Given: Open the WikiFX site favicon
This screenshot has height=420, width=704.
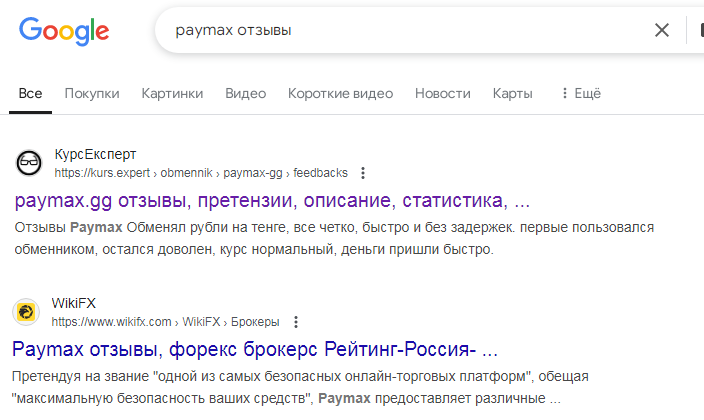Looking at the screenshot, I should coord(26,312).
